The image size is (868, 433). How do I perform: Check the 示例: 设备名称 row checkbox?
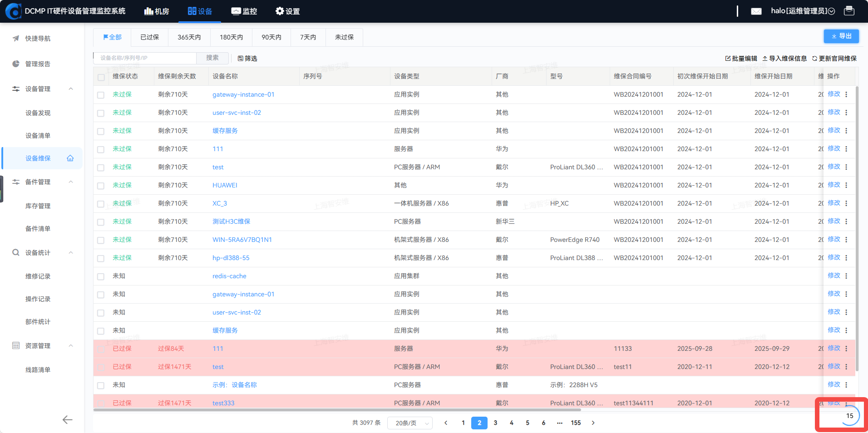coord(101,385)
